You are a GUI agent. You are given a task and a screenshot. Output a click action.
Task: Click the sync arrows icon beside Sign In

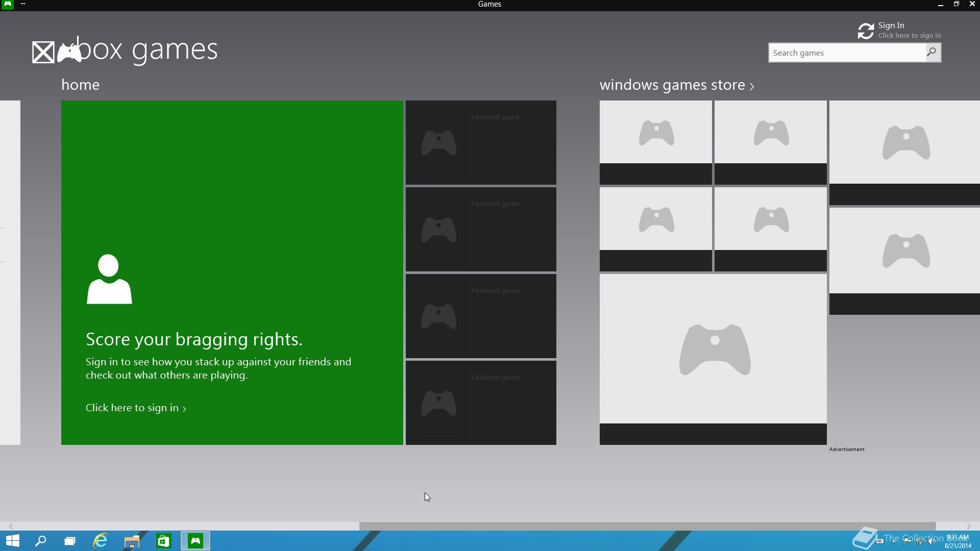pyautogui.click(x=866, y=31)
